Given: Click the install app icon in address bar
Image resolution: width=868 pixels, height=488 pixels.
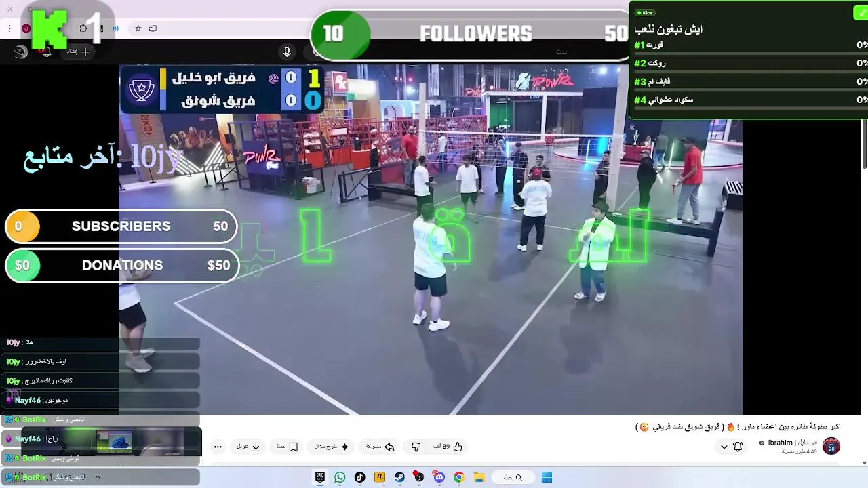Looking at the screenshot, I should point(153,28).
